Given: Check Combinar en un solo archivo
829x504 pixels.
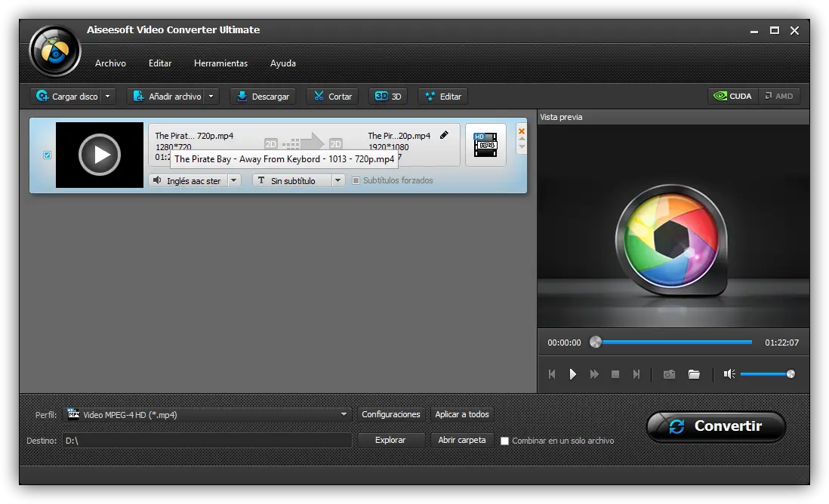Looking at the screenshot, I should (504, 441).
